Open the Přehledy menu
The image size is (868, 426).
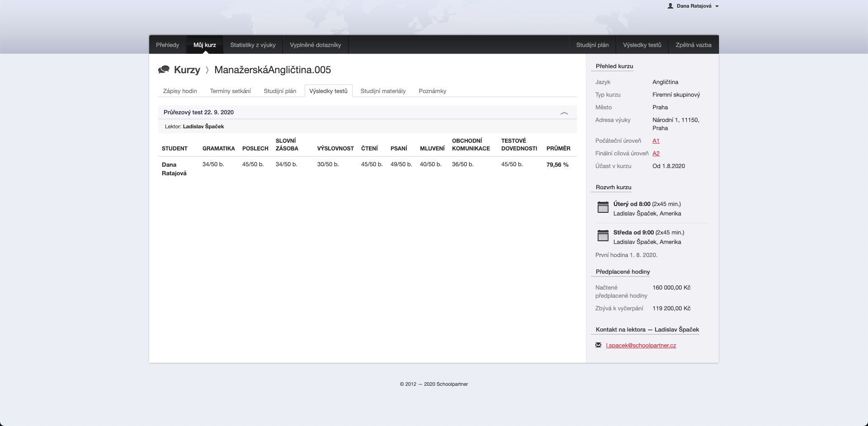pyautogui.click(x=167, y=45)
